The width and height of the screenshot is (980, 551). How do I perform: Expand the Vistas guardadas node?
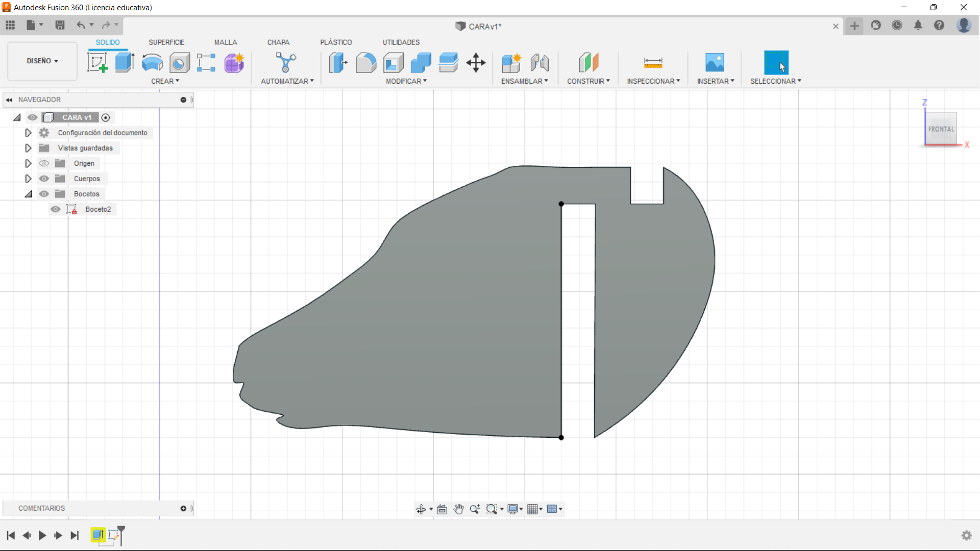click(28, 148)
